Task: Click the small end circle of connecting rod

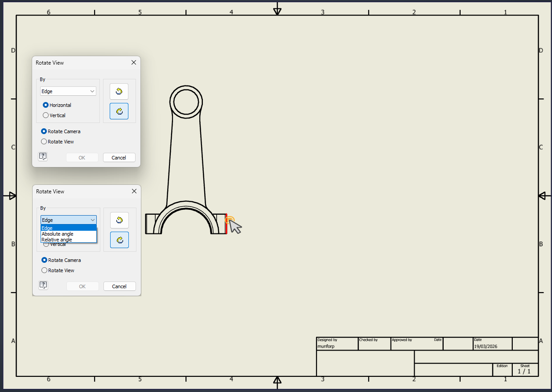Action: point(186,102)
